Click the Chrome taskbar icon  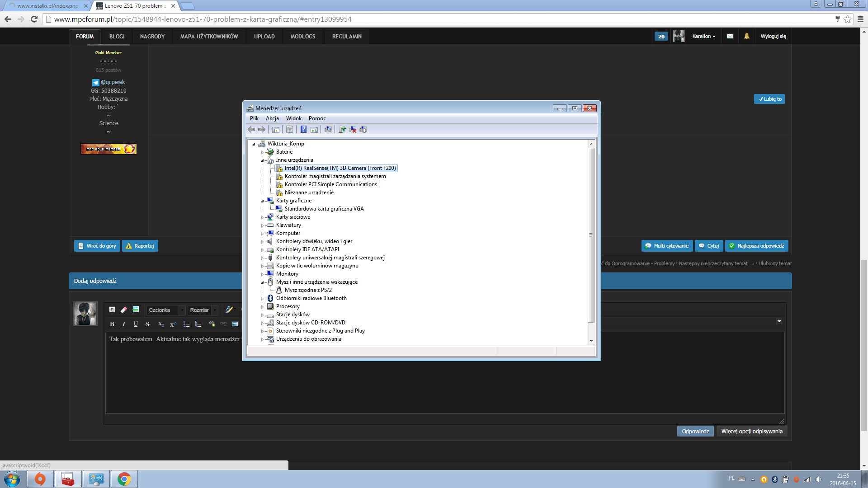pos(124,479)
